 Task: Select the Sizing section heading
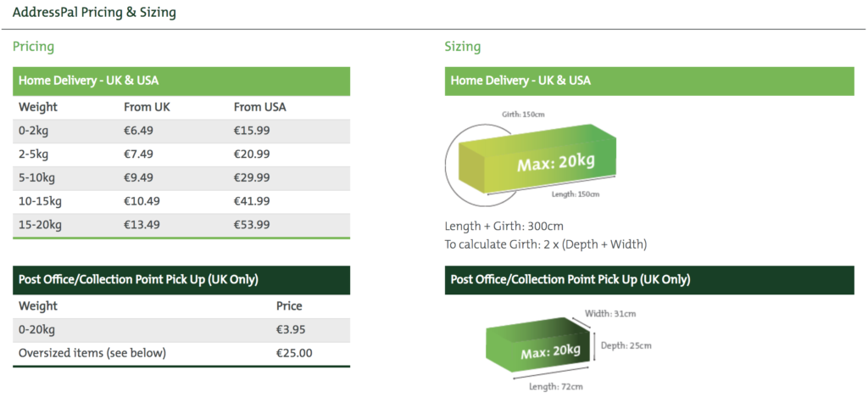[463, 47]
